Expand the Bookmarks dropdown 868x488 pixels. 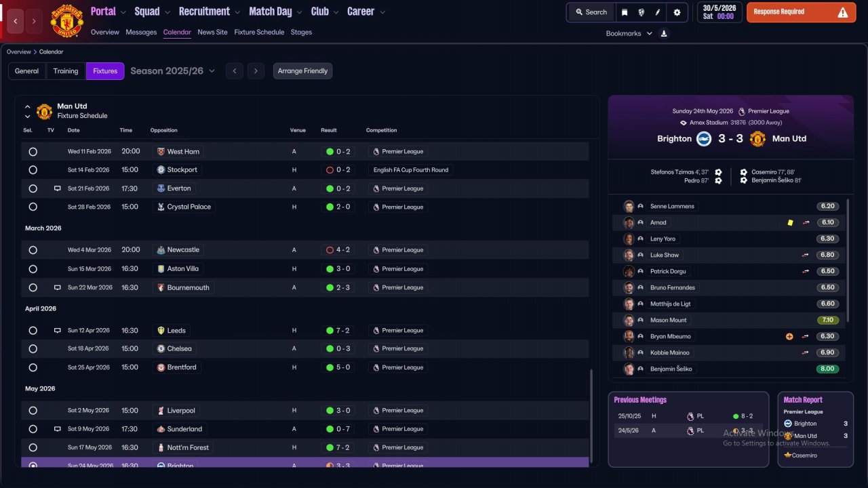[x=629, y=33]
